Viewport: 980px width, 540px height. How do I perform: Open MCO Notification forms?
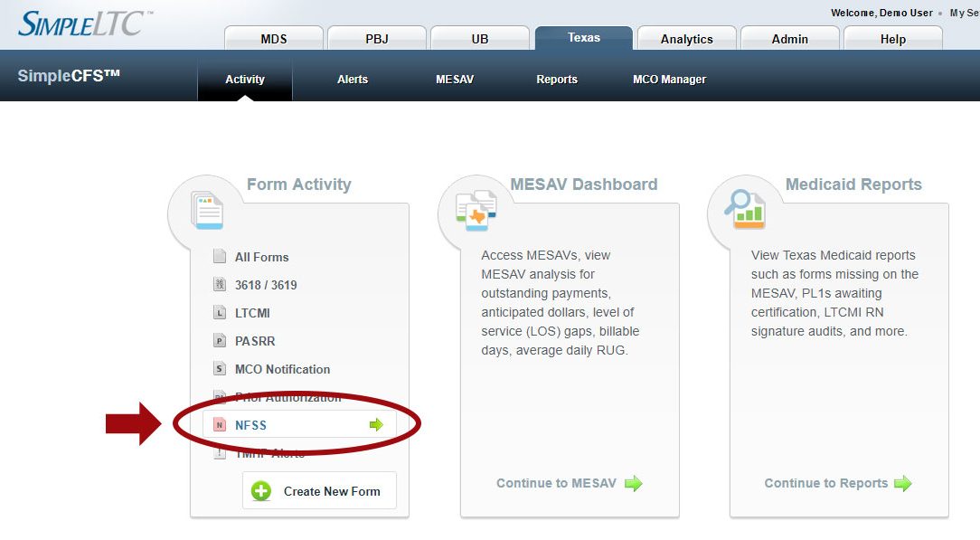pos(282,369)
